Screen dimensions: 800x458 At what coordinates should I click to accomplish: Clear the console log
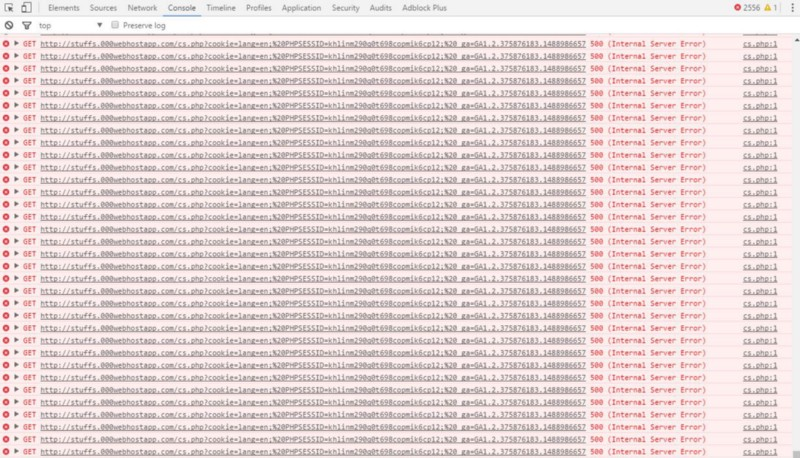(x=9, y=25)
